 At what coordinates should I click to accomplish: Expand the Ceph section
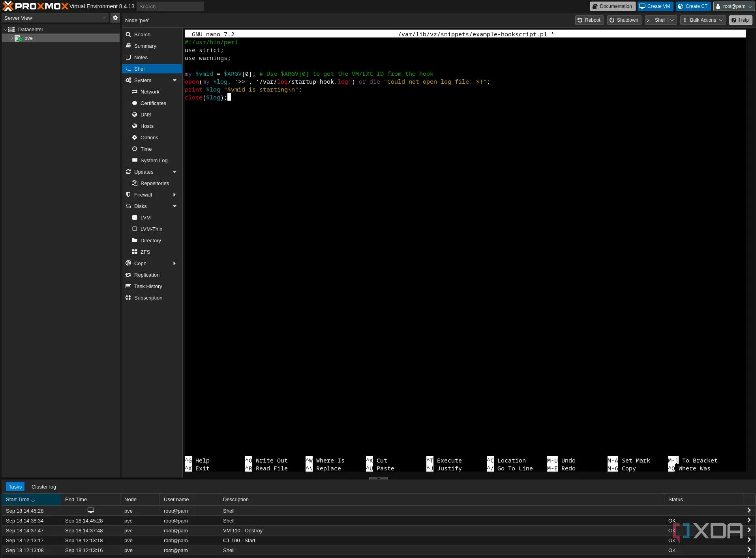(174, 263)
